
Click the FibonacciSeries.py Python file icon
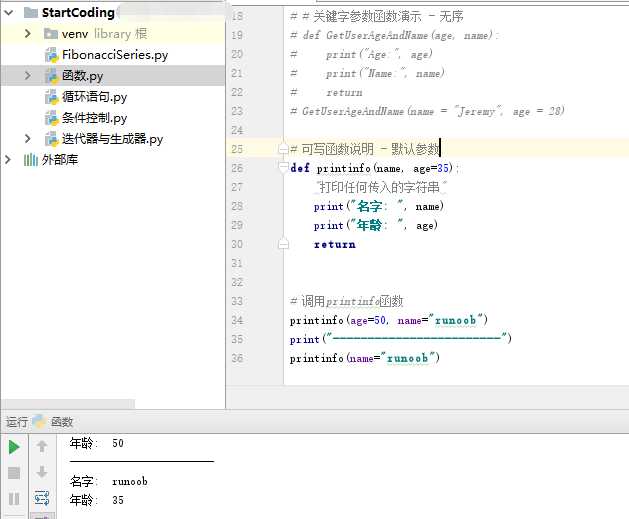(x=51, y=55)
